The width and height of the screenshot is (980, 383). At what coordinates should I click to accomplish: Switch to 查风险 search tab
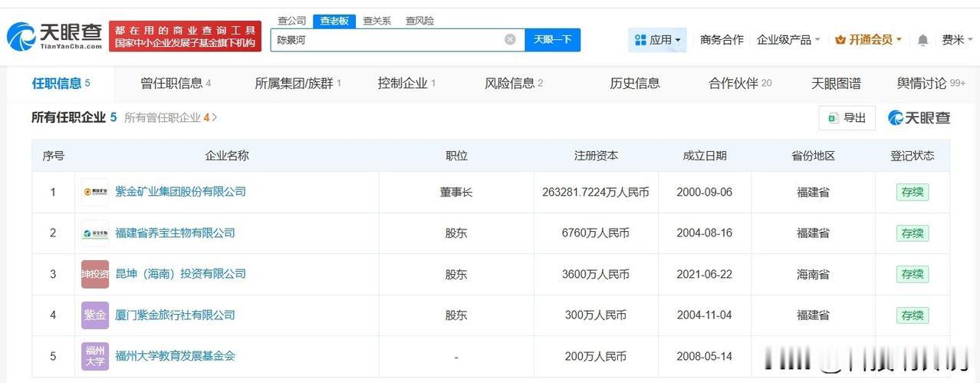click(419, 21)
